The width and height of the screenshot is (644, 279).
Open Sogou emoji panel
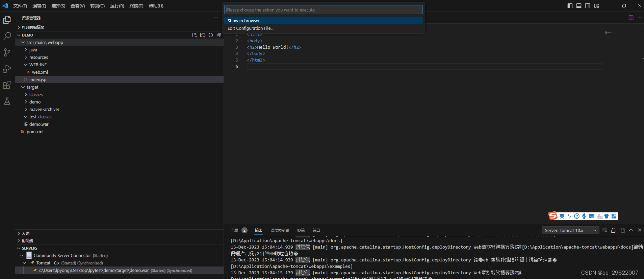577,216
